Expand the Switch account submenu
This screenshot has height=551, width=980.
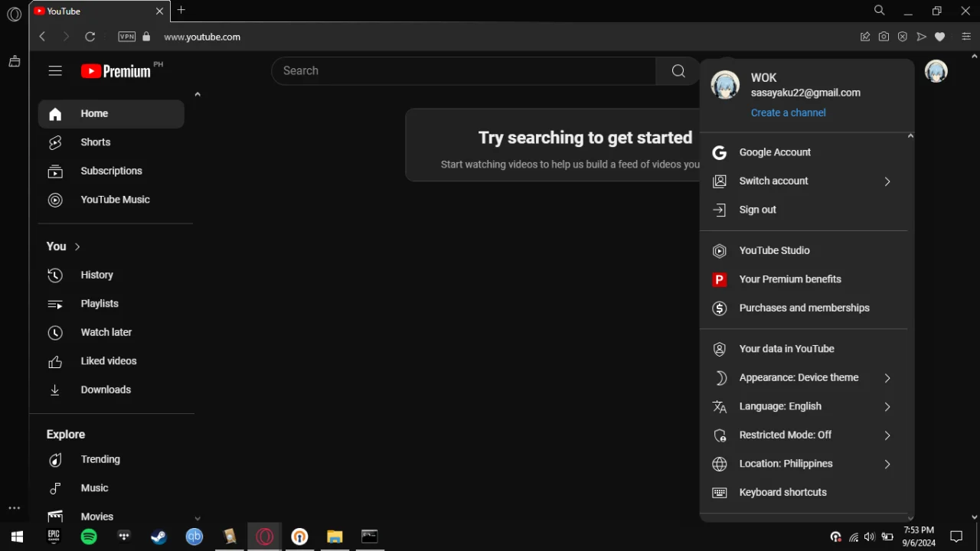click(x=803, y=181)
